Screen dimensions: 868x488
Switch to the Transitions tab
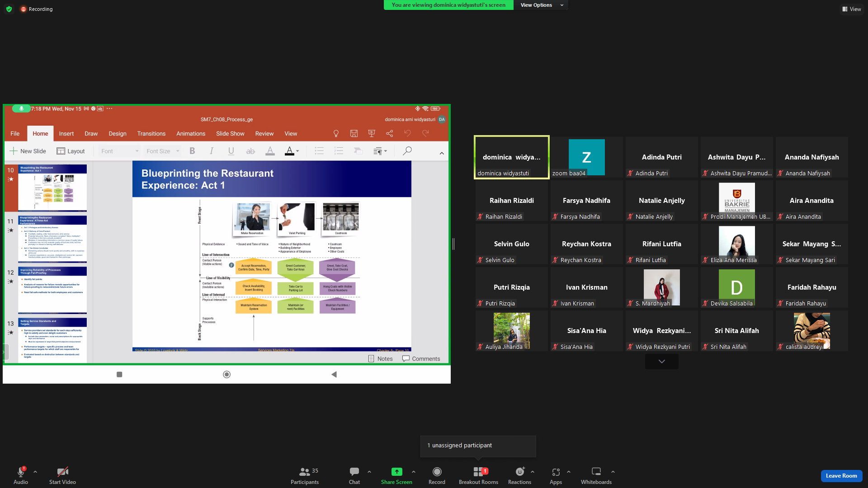pyautogui.click(x=151, y=133)
